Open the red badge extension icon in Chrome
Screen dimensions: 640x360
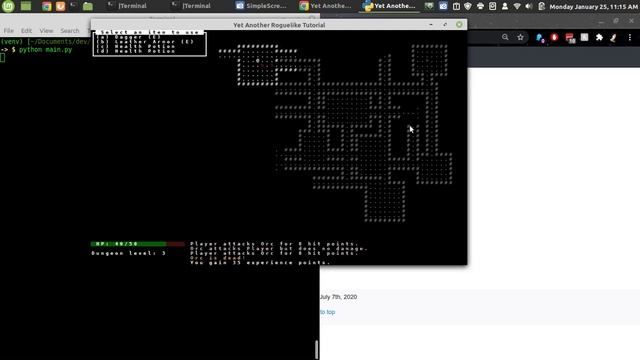coord(570,38)
